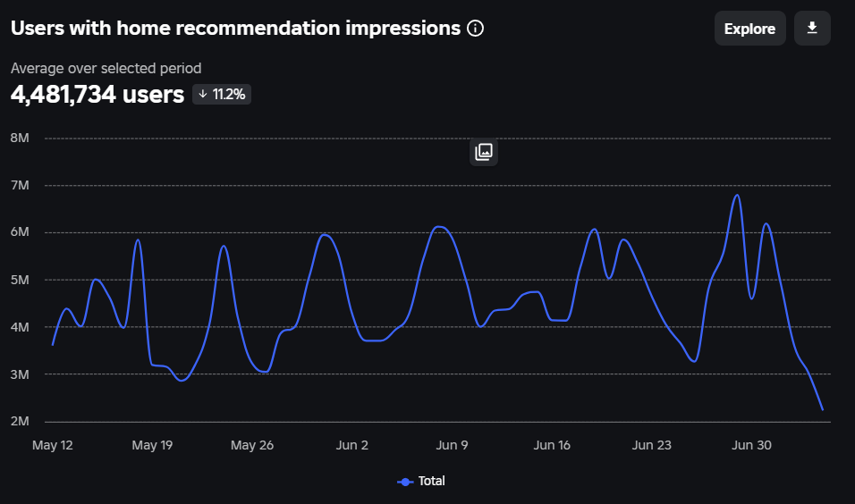Click the highest peak of the line chart
This screenshot has width=855, height=504.
coord(737,196)
